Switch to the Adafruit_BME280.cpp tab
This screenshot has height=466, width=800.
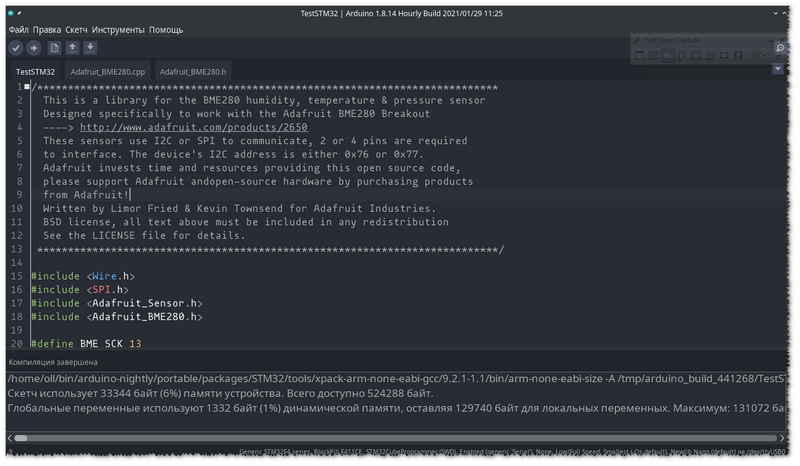tap(108, 72)
